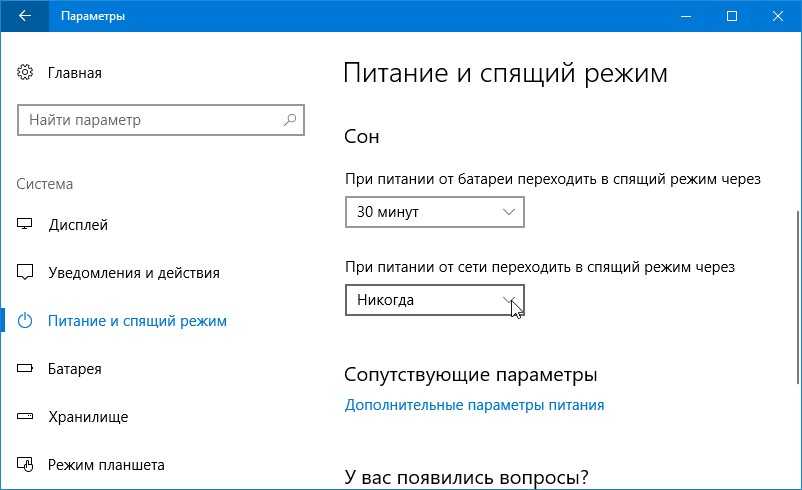Open Уведомления и действия section
802x490 pixels.
134,273
